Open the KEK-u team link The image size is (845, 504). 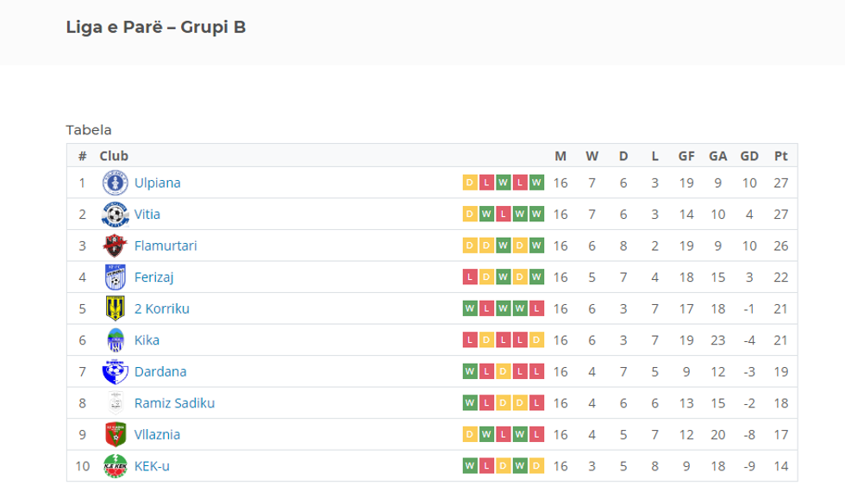coord(152,466)
